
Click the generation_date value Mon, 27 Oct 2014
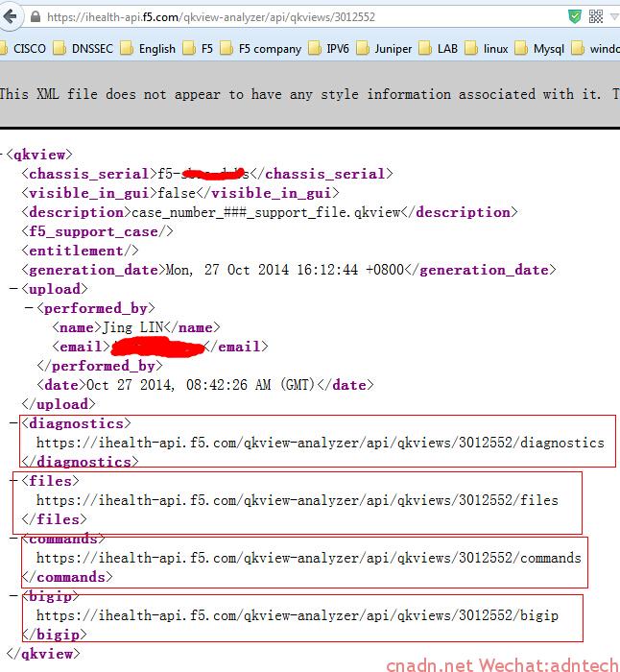[x=285, y=270]
